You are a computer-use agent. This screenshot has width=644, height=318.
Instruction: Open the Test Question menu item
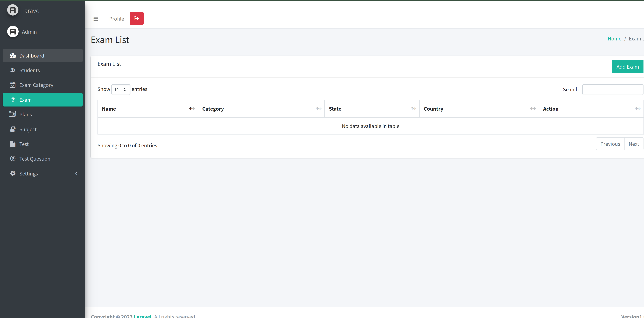point(43,159)
